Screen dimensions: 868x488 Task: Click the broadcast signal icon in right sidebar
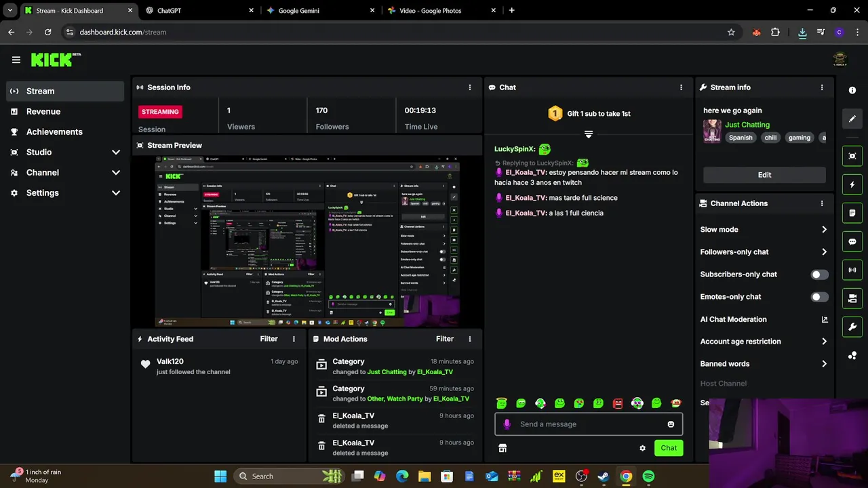pos(852,270)
